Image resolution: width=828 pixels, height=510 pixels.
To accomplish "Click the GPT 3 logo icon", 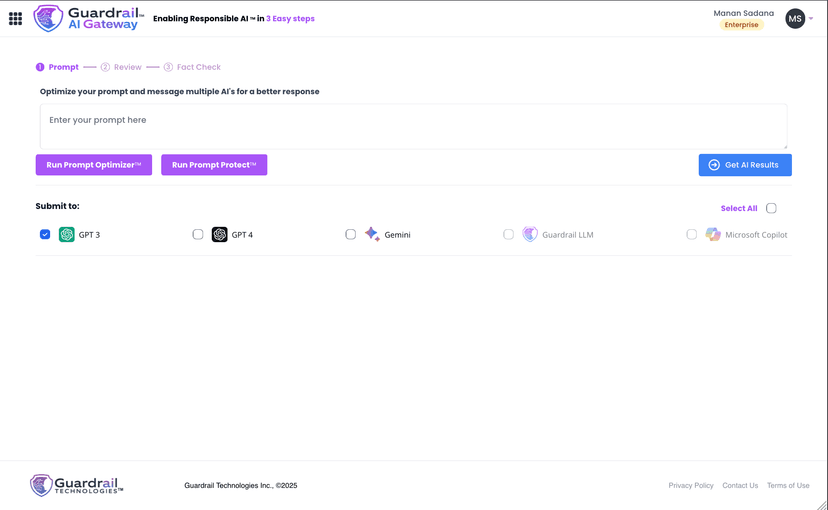I will coord(67,234).
